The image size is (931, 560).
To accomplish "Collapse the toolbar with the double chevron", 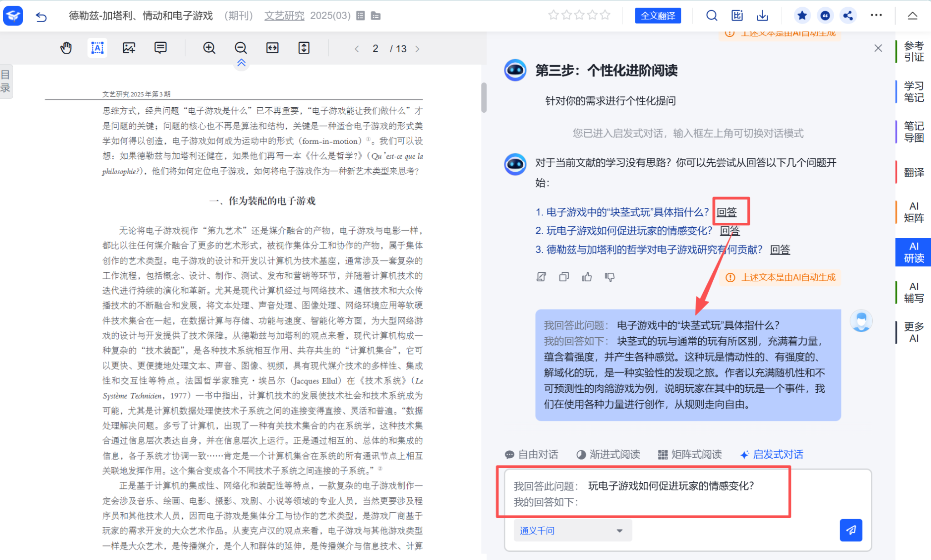I will tap(241, 63).
